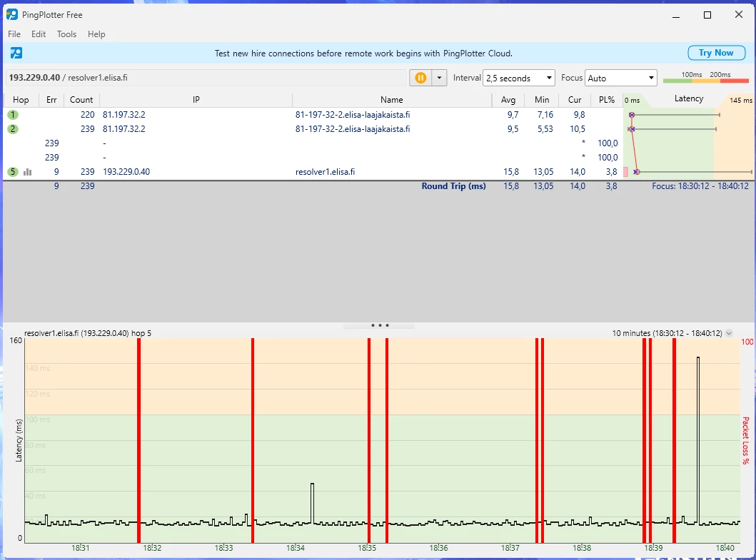The width and height of the screenshot is (756, 560).
Task: Click the tall latency spike near 18:40
Action: pos(698,439)
